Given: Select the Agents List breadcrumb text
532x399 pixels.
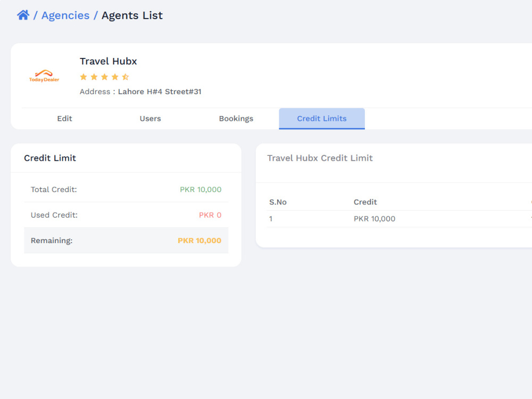Looking at the screenshot, I should click(132, 15).
